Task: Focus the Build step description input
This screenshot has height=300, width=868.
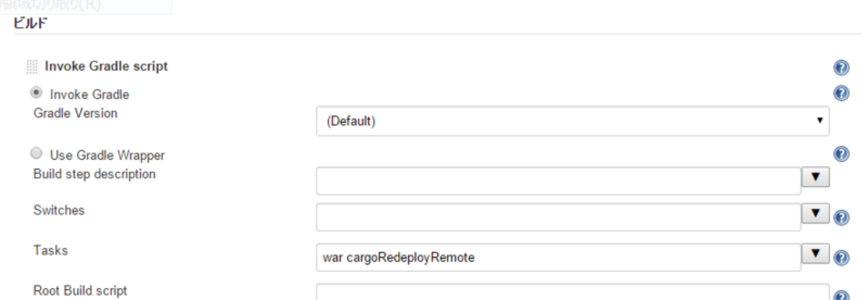Action: 559,180
